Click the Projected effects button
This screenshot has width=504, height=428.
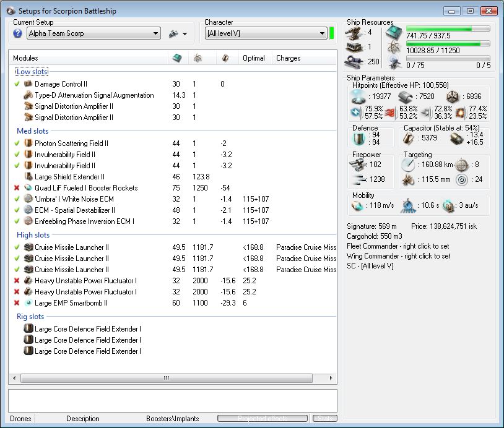[263, 419]
